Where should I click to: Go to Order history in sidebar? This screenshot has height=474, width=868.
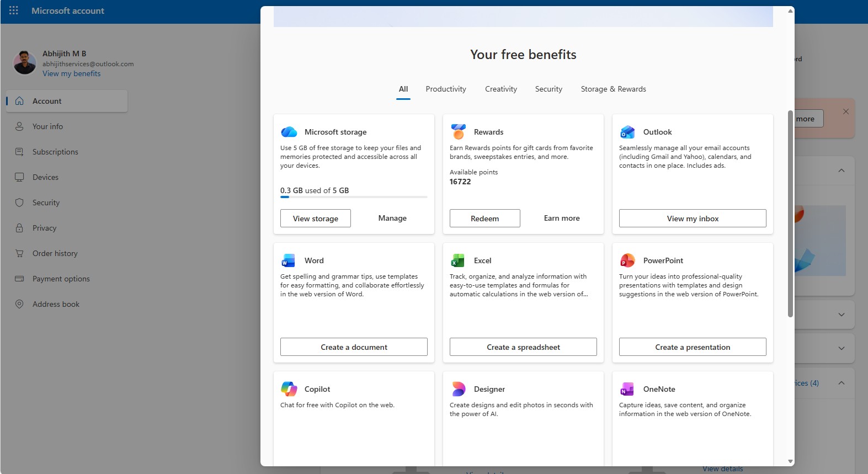pos(67,253)
